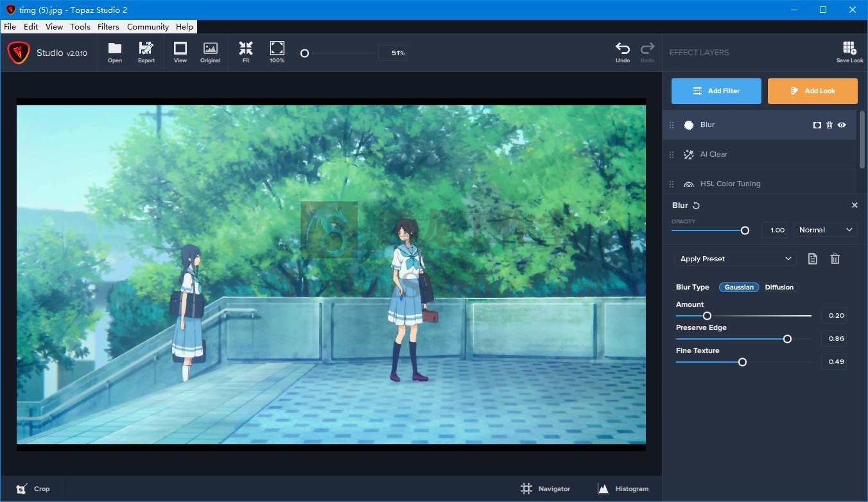868x502 pixels.
Task: Open the Crop tool
Action: (33, 489)
